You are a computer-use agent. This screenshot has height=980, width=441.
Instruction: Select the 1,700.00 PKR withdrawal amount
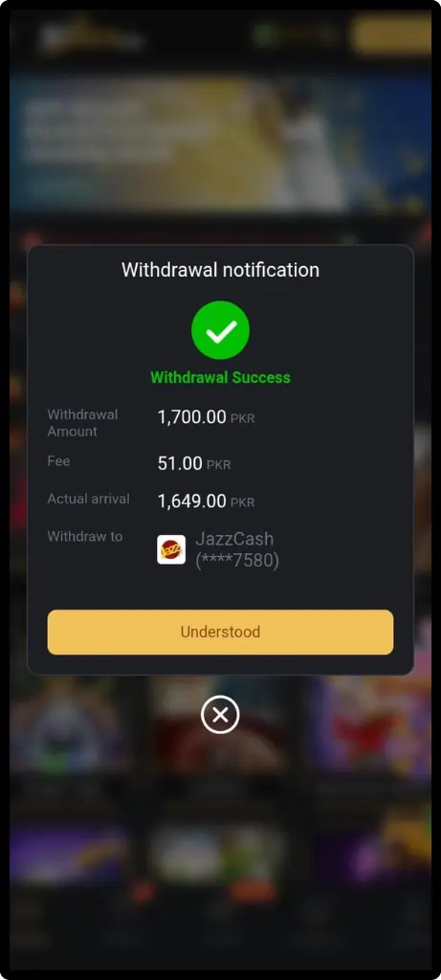(x=206, y=417)
